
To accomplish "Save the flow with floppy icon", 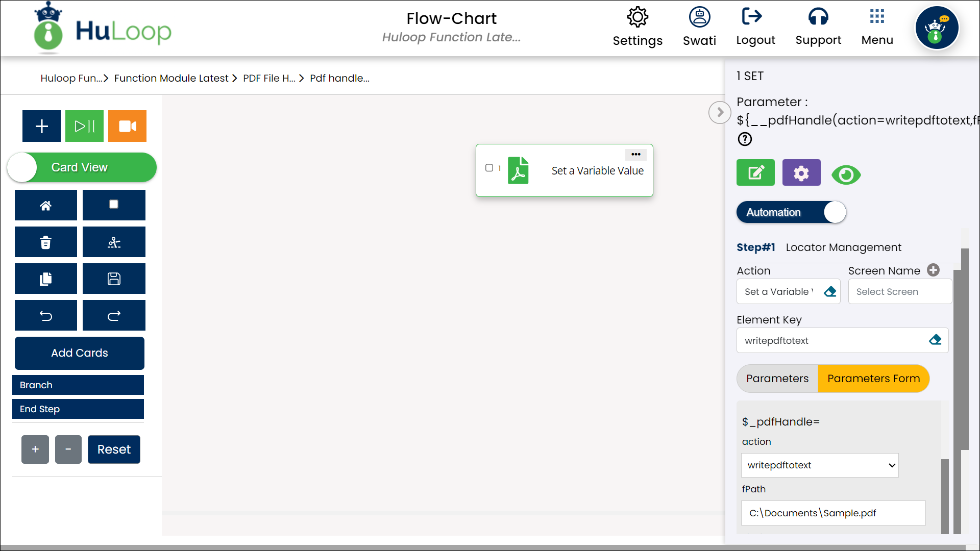I will pos(114,279).
